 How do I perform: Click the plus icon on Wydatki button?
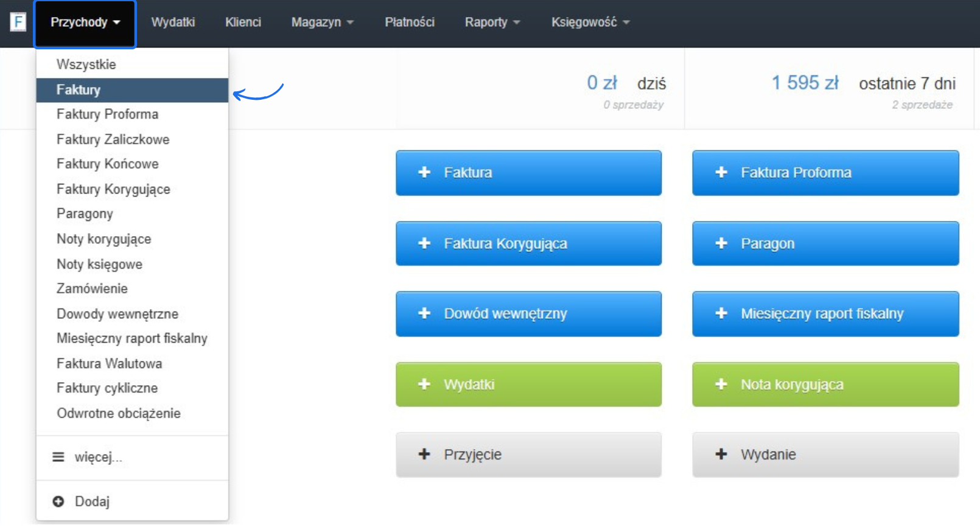424,385
